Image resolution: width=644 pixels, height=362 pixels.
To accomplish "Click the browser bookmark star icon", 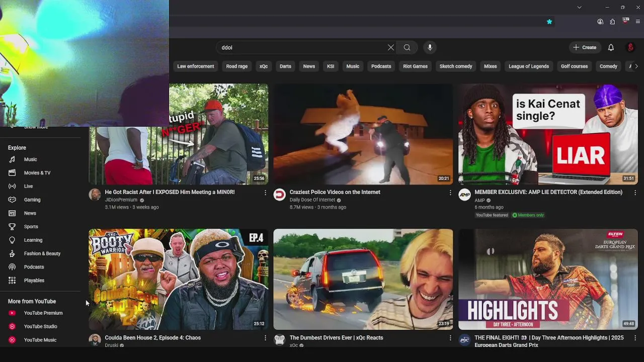I will coord(549,22).
